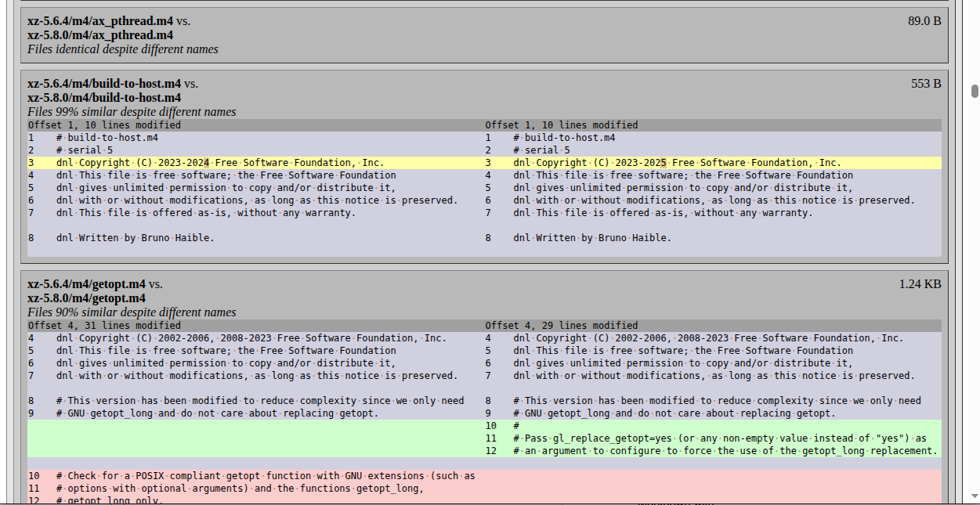The width and height of the screenshot is (980, 505).
Task: Click "Files identical despite different names" note
Action: coord(123,49)
